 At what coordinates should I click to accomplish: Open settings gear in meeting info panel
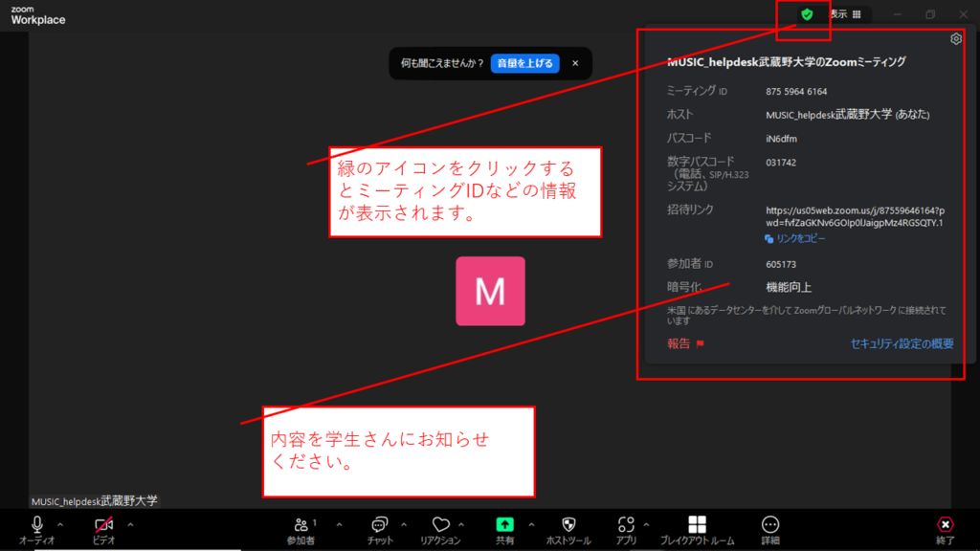956,38
